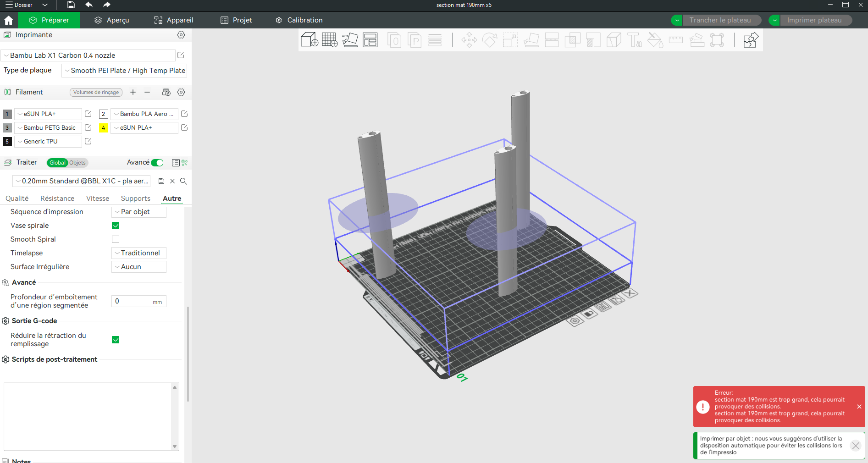This screenshot has height=463, width=868.
Task: Switch to the Supports tab
Action: point(135,198)
